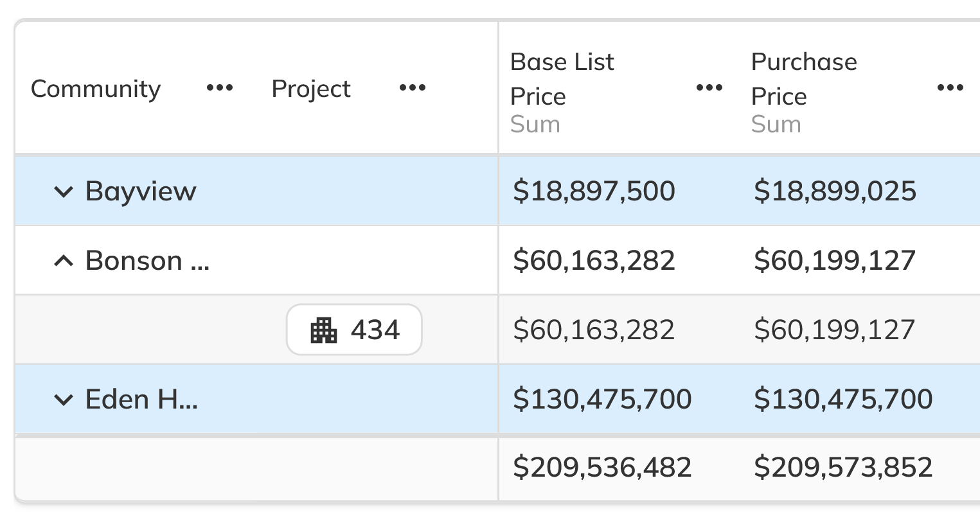Select project 434 row value $60,199,127
The width and height of the screenshot is (980, 512).
[835, 330]
